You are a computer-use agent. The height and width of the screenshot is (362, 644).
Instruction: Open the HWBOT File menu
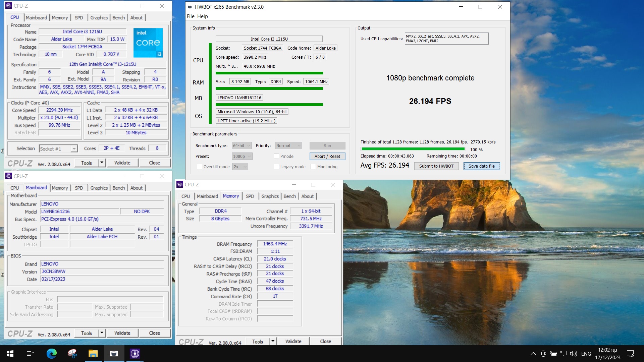(x=191, y=16)
